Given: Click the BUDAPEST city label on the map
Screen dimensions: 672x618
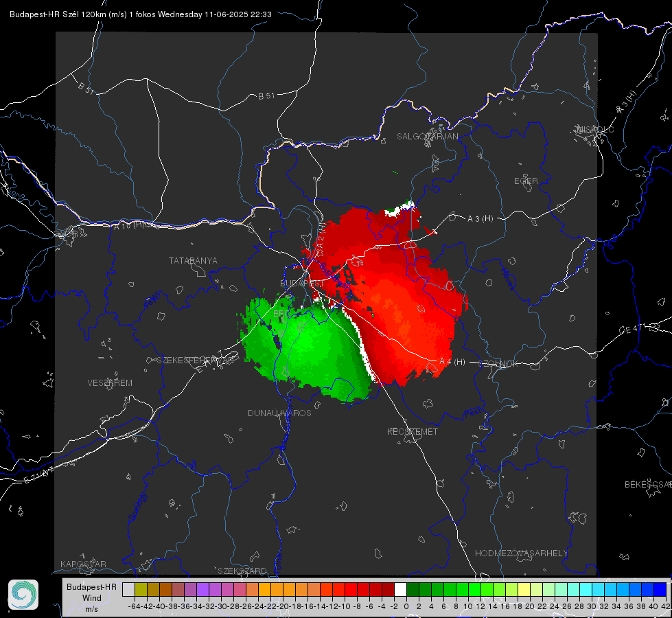Looking at the screenshot, I should click(302, 284).
